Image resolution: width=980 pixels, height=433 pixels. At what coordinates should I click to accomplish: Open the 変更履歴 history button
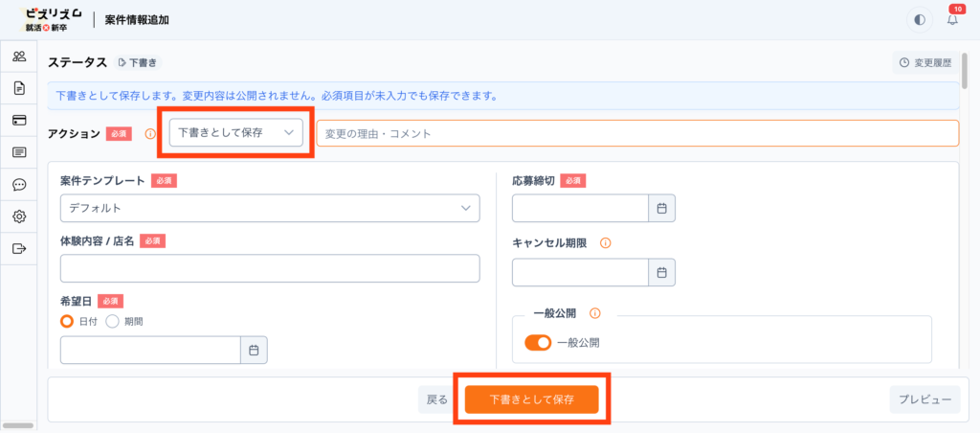(925, 63)
